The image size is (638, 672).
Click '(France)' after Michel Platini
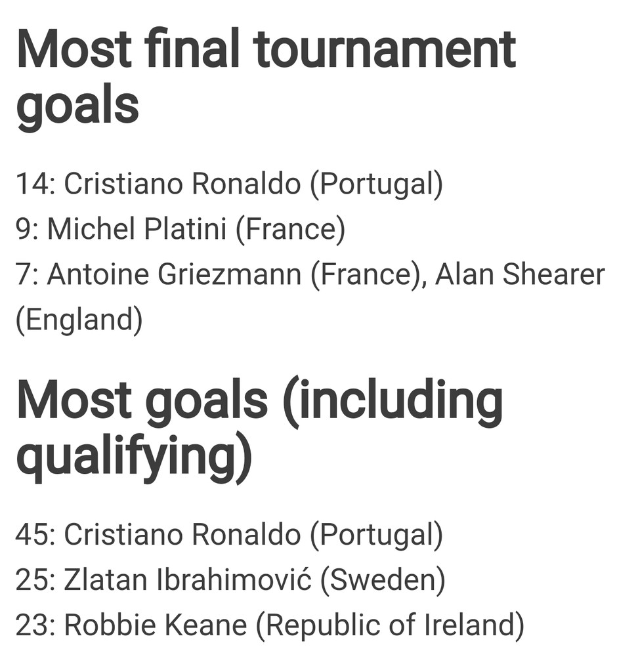coord(290,230)
